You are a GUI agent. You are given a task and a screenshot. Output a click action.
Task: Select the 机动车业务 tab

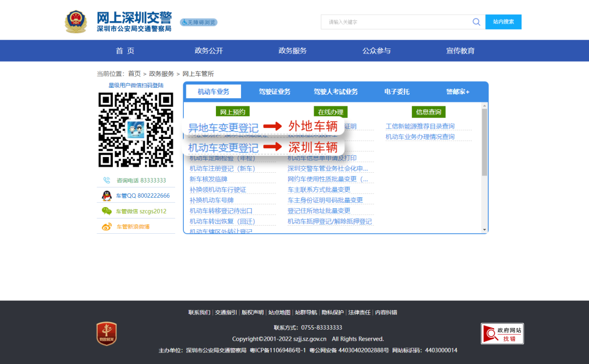point(213,92)
